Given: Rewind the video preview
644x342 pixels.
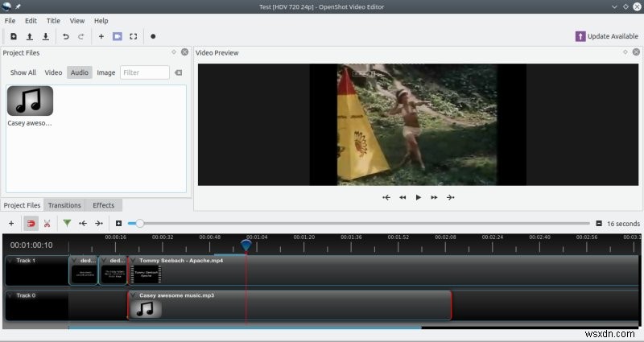Looking at the screenshot, I should coord(402,197).
